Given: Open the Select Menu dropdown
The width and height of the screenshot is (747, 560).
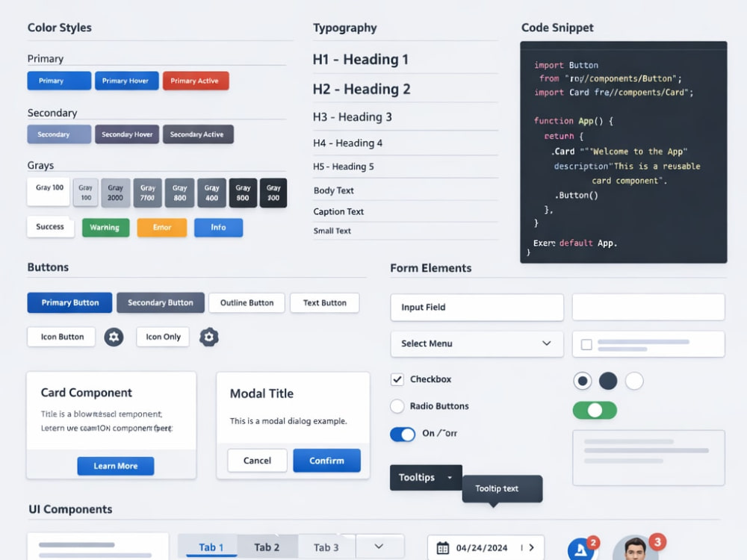Looking at the screenshot, I should coord(477,343).
